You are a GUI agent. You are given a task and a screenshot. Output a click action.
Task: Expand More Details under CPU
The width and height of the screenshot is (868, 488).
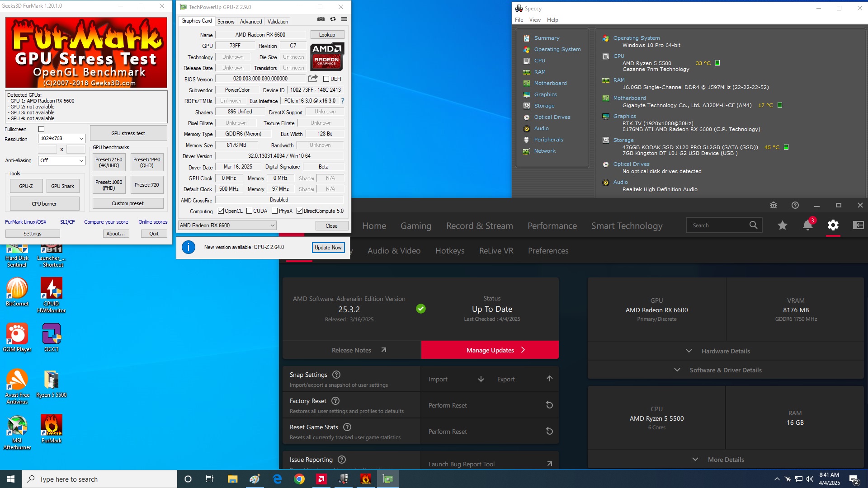(x=726, y=460)
